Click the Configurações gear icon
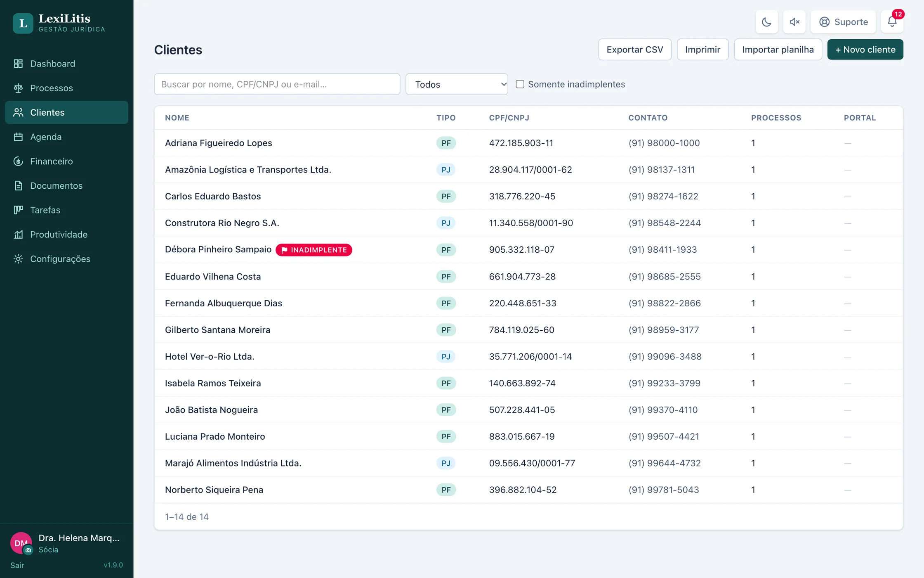This screenshot has height=578, width=924. pyautogui.click(x=18, y=259)
